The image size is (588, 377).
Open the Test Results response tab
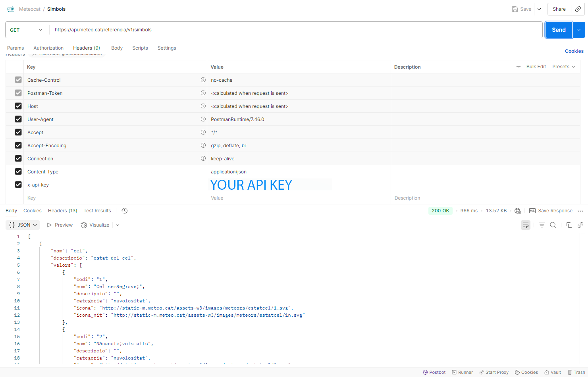pos(97,211)
